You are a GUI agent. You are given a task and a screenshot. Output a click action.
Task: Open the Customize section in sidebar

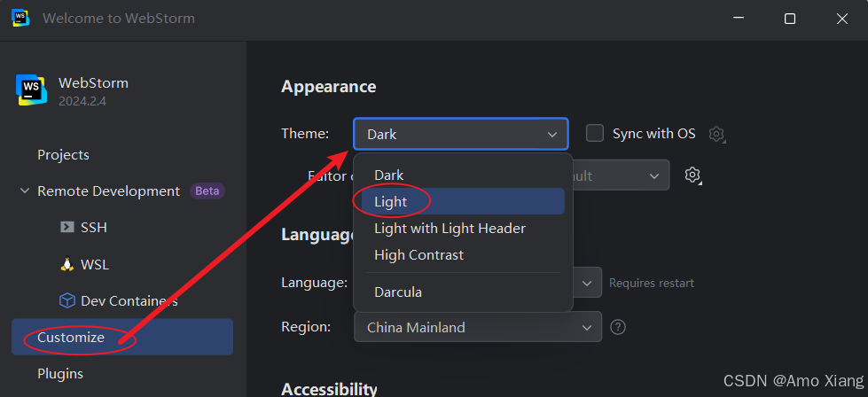tap(122, 337)
